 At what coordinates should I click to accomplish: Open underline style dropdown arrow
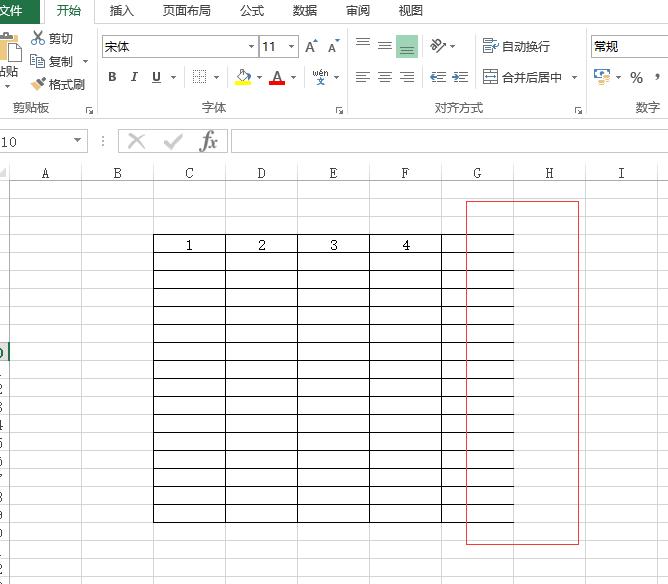[173, 78]
